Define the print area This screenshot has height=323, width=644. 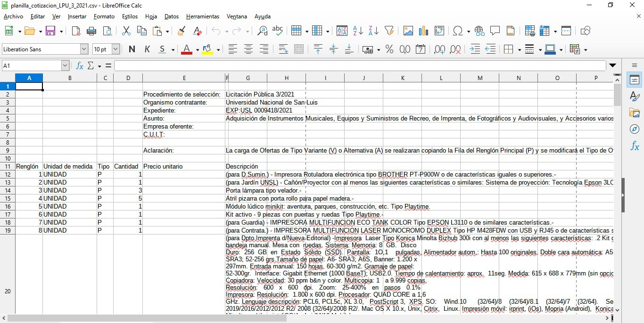pos(529,31)
